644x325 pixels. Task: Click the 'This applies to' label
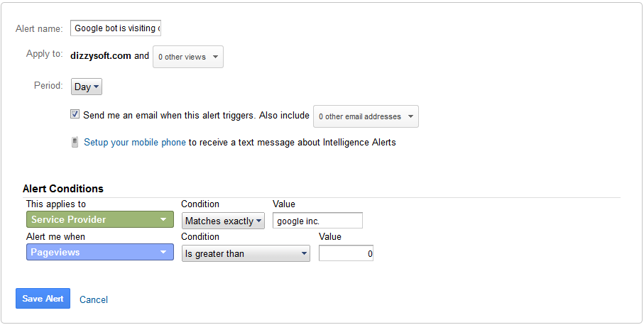coord(56,204)
